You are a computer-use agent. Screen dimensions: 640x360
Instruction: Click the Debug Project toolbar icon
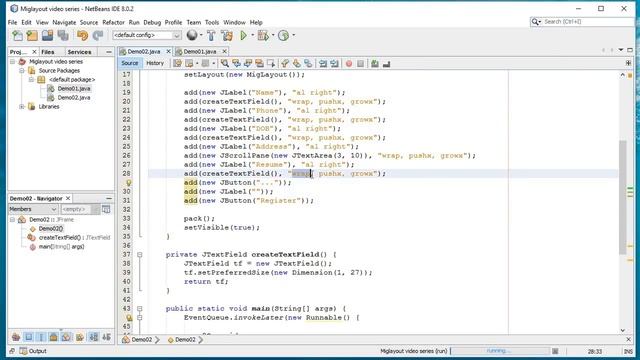(263, 36)
